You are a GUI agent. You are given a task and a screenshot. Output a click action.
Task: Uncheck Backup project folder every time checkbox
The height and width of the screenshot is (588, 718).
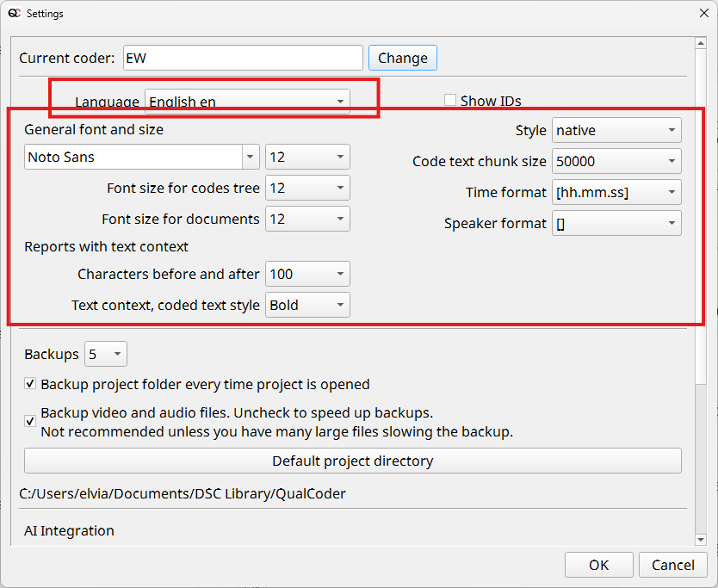[31, 384]
